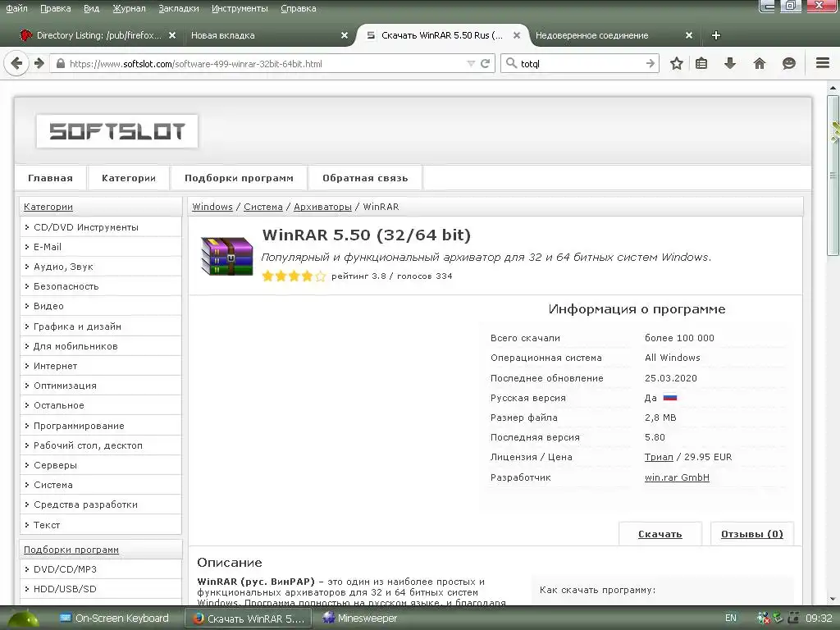Open the DVD/CD/MP3 collection
Viewport: 840px width, 630px height.
[101, 569]
